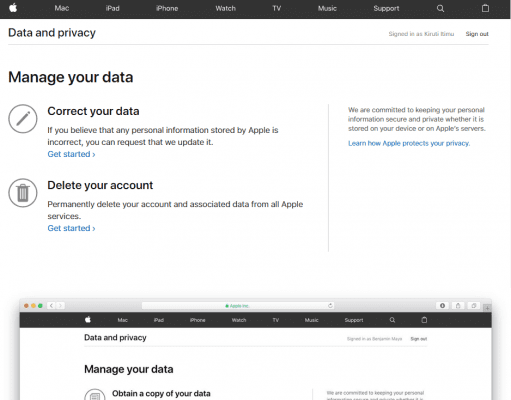Click the Sign out link at top right
The image size is (511, 400).
pyautogui.click(x=477, y=34)
